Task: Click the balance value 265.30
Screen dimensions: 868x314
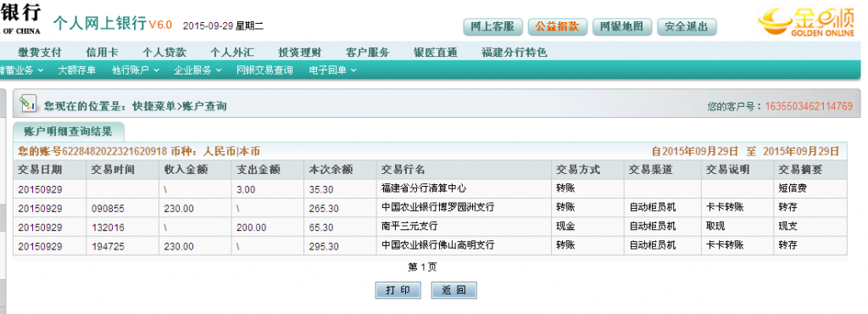Action: tap(324, 208)
